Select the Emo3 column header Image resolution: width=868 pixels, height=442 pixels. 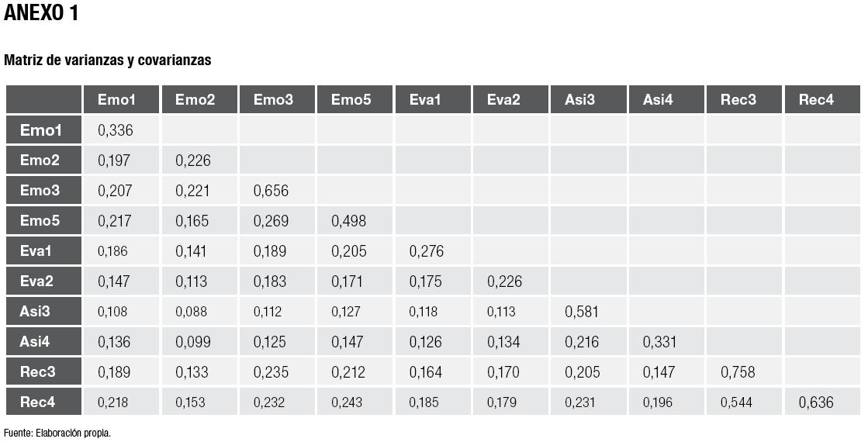(273, 99)
